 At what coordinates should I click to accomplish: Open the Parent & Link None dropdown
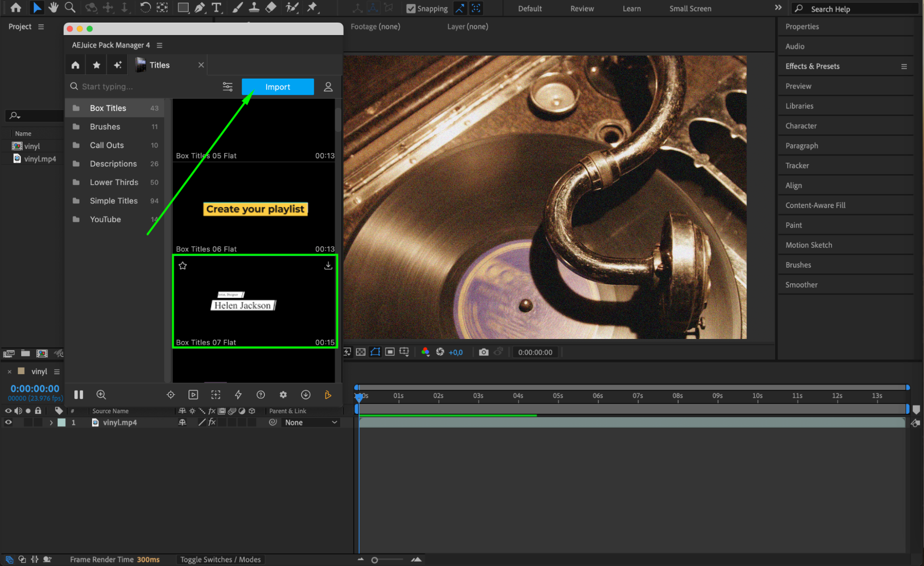(x=311, y=422)
